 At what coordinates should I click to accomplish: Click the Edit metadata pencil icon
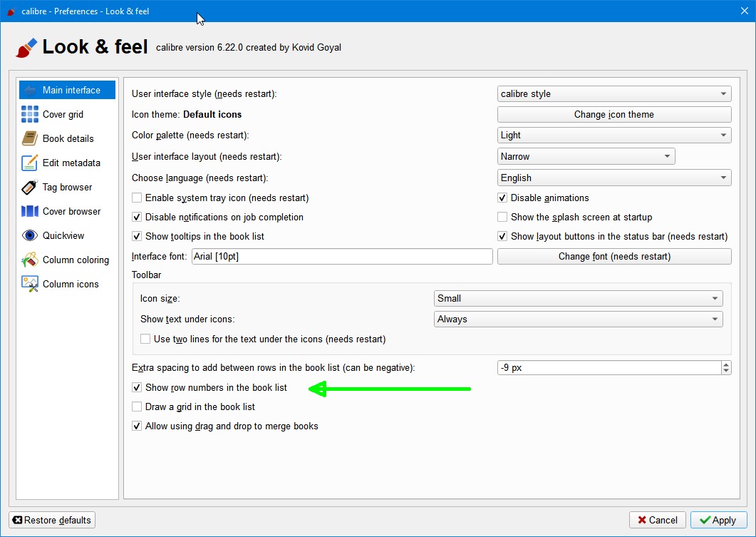(x=30, y=163)
